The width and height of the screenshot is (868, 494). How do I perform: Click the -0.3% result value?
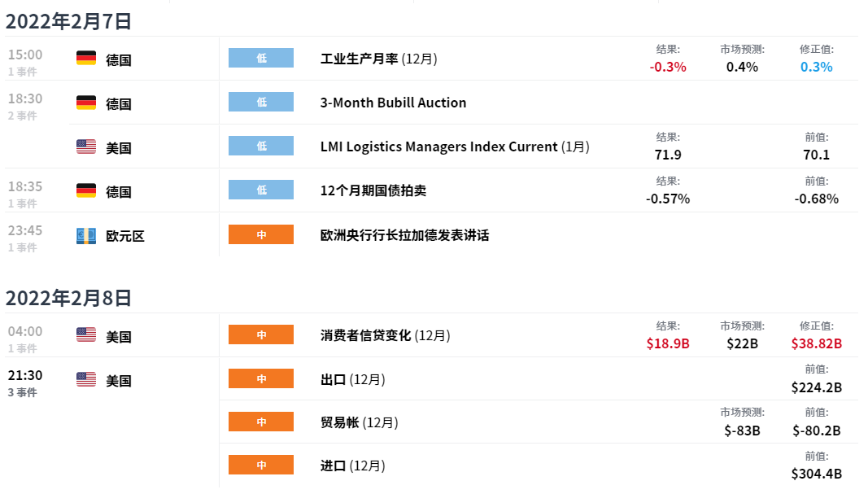(x=668, y=67)
